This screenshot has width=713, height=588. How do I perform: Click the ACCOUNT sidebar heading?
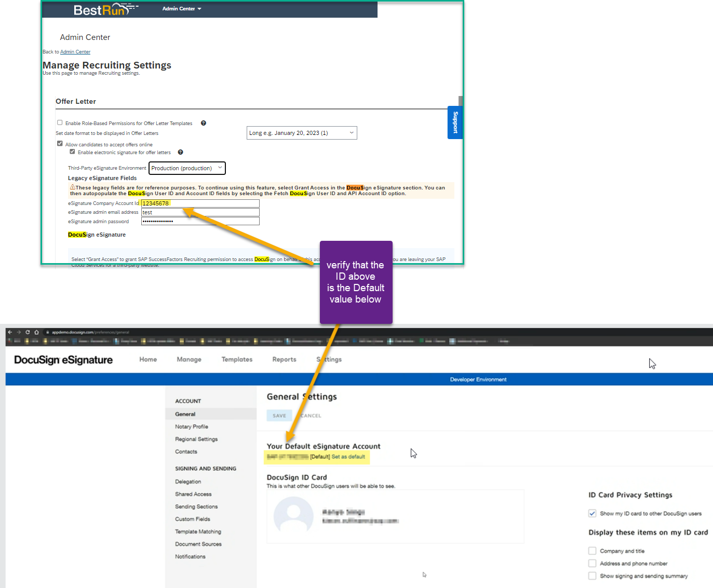[x=188, y=401]
